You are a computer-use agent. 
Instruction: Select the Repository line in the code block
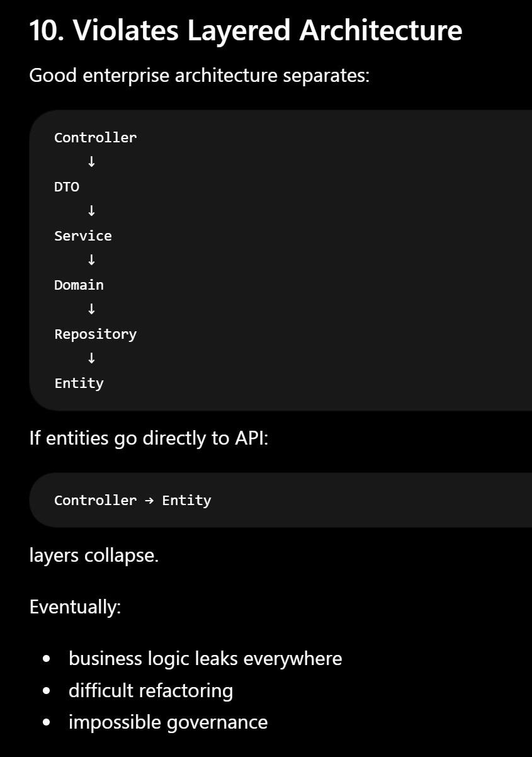point(95,334)
